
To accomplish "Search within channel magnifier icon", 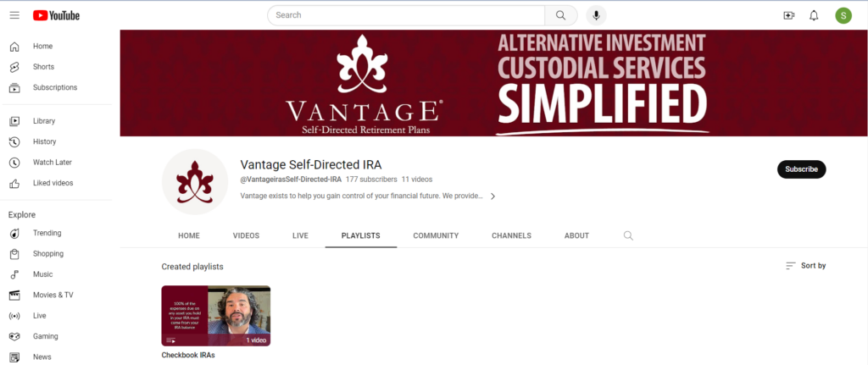I will [x=628, y=235].
